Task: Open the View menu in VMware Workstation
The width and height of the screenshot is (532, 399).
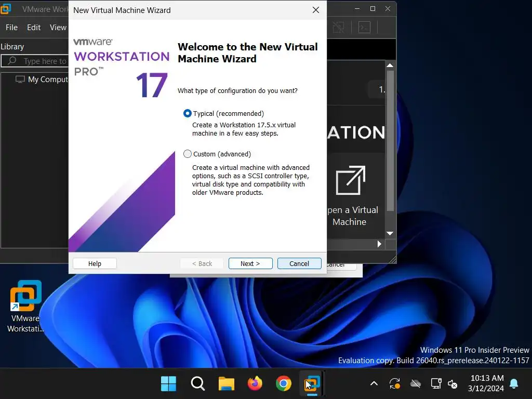Action: point(58,28)
